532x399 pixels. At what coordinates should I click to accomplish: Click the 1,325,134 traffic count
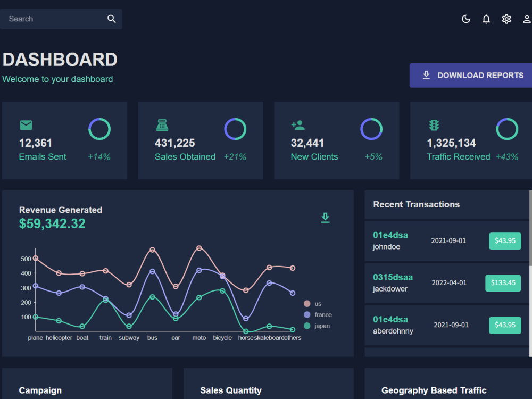[x=451, y=143]
